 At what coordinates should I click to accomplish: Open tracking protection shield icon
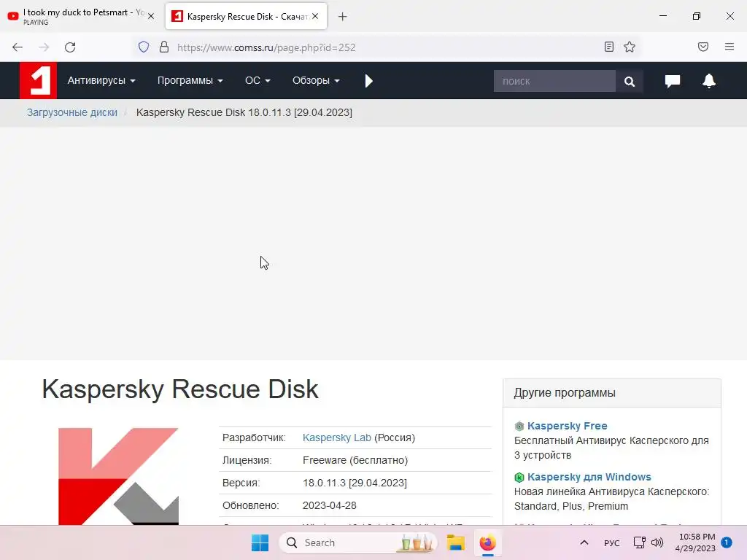(144, 47)
